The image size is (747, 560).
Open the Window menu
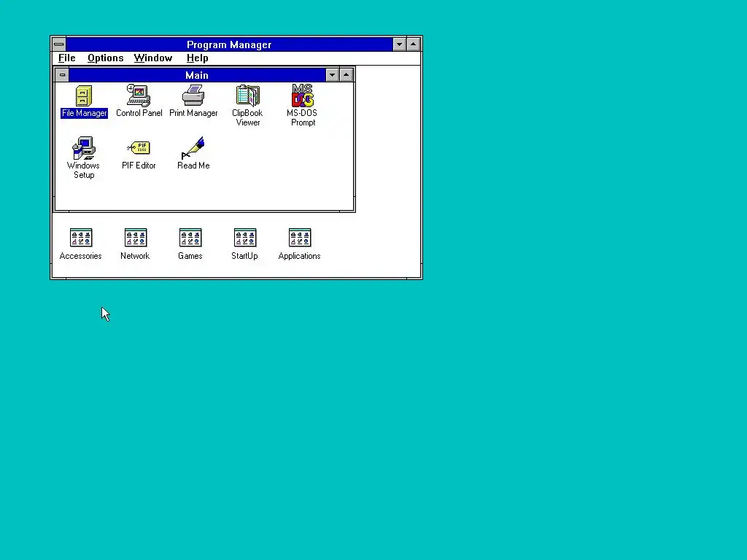click(153, 58)
